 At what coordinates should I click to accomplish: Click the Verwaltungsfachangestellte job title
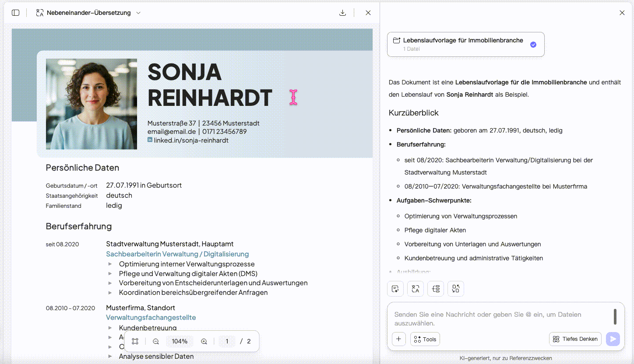(x=151, y=318)
